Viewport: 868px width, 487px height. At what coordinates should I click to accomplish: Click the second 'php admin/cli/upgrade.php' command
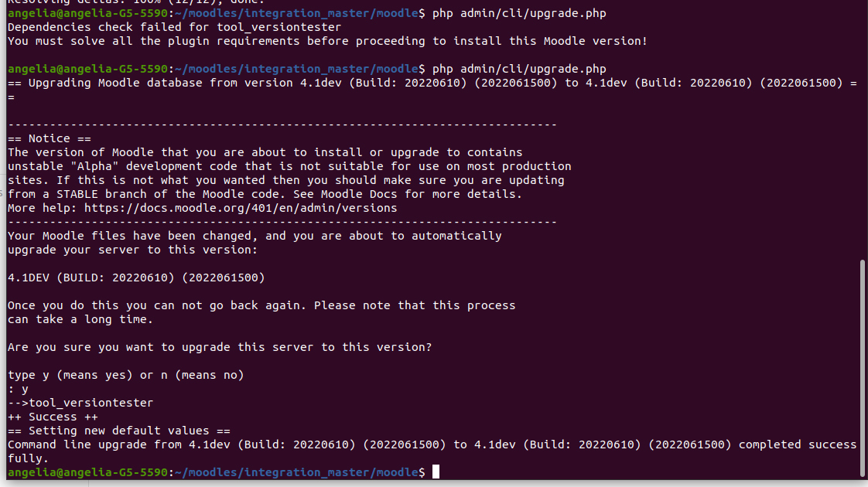(x=519, y=69)
